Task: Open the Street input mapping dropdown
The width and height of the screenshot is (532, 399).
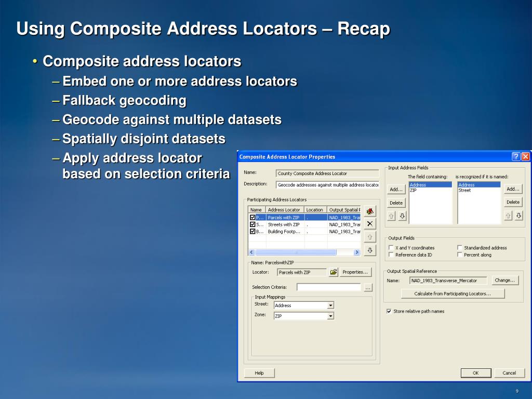Action: point(330,305)
